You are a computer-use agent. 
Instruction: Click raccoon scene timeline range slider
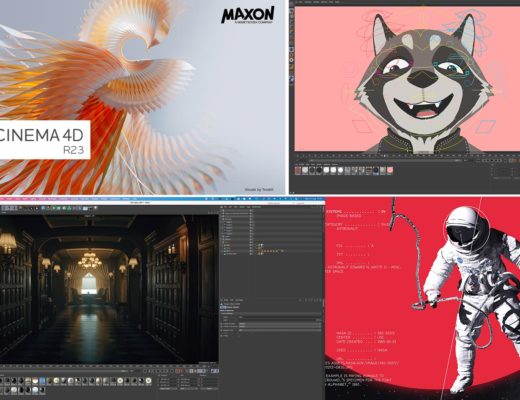pyautogui.click(x=385, y=161)
